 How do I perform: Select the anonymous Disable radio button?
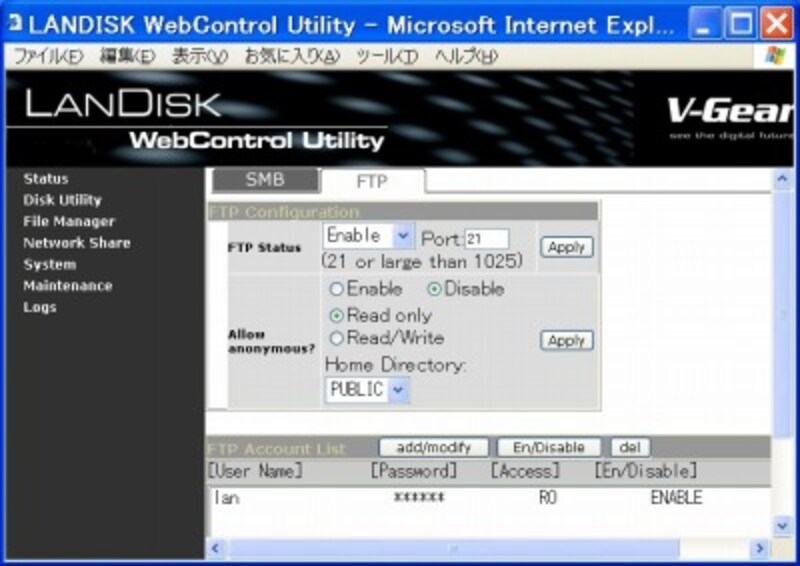[x=434, y=289]
